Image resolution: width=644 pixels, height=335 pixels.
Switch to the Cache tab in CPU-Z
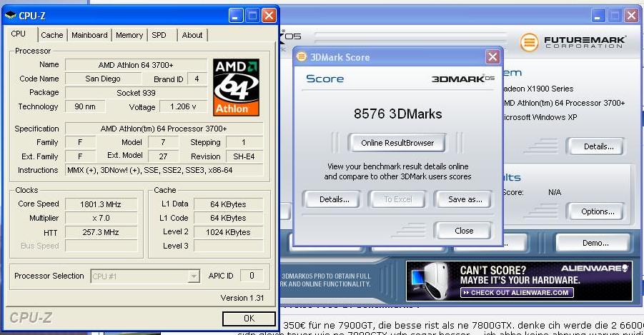[52, 35]
